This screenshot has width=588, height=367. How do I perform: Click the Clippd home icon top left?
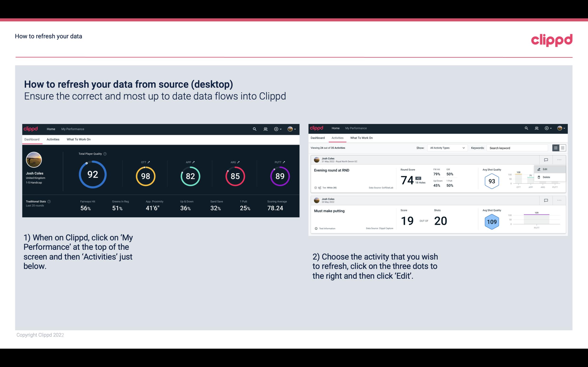pos(31,129)
